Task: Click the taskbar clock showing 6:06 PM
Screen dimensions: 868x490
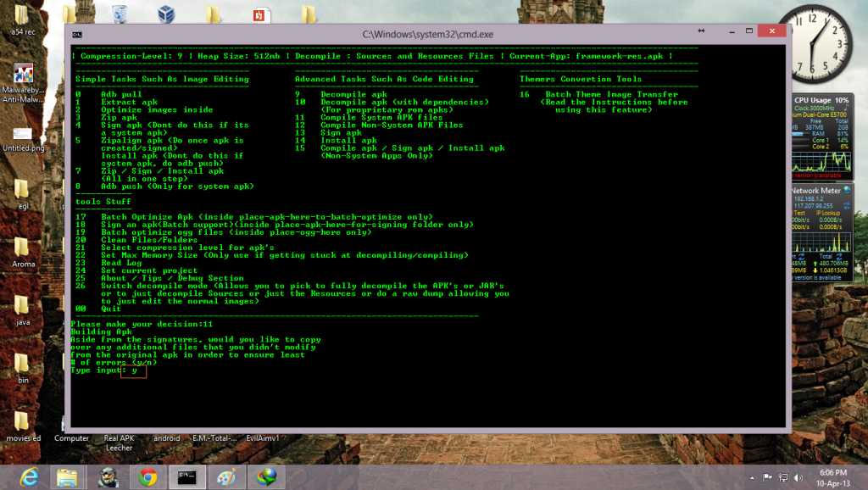Action: click(x=833, y=478)
